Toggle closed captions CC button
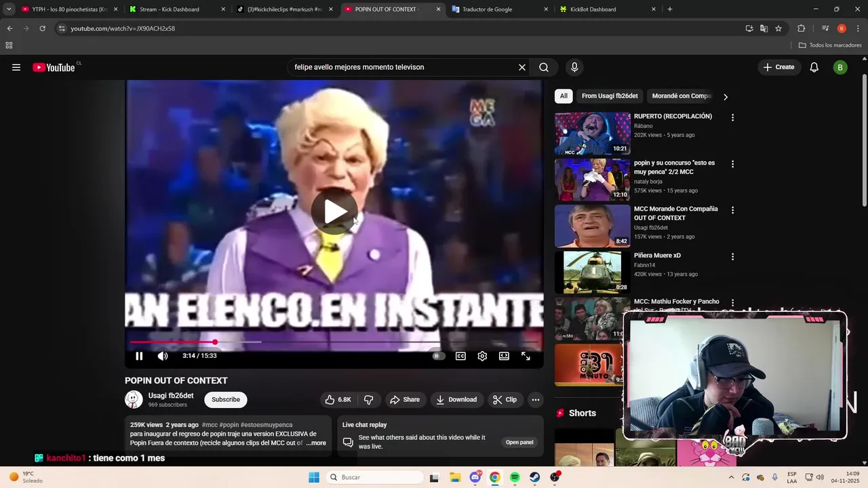868x488 pixels. click(460, 356)
